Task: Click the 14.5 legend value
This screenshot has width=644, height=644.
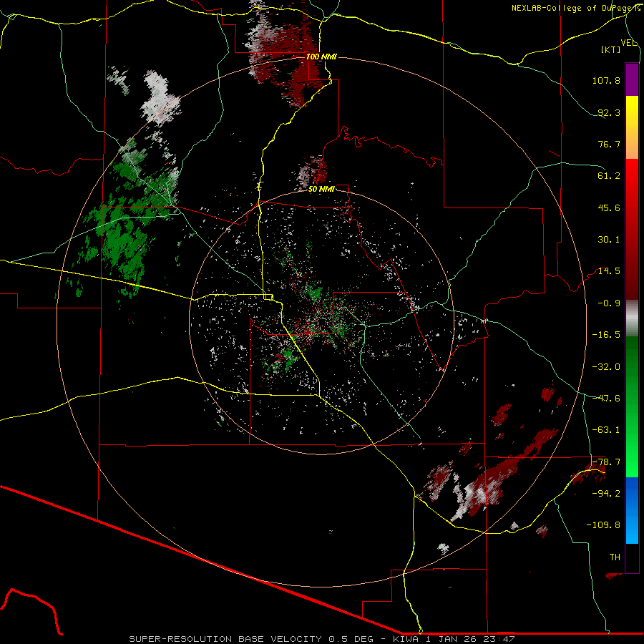Action: pos(609,271)
